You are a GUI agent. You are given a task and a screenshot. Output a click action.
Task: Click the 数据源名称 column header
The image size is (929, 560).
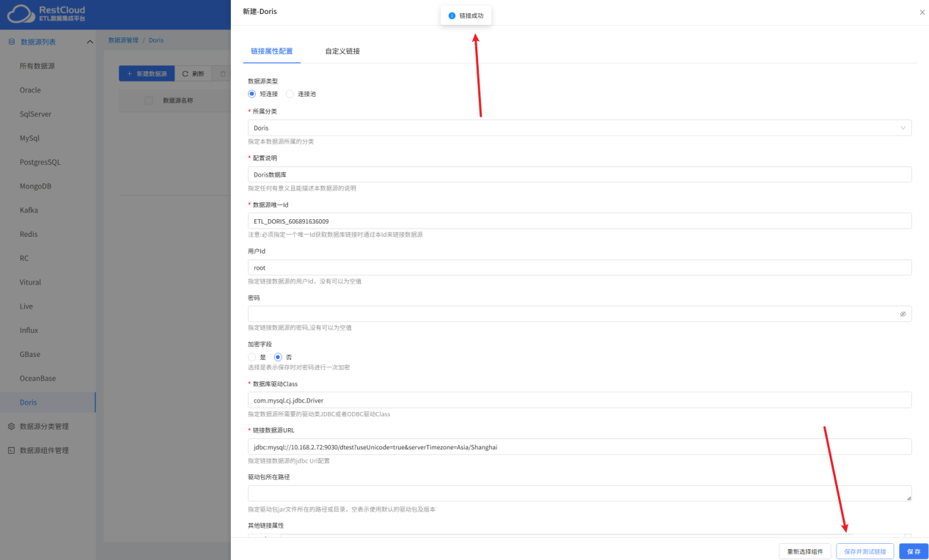(x=177, y=100)
